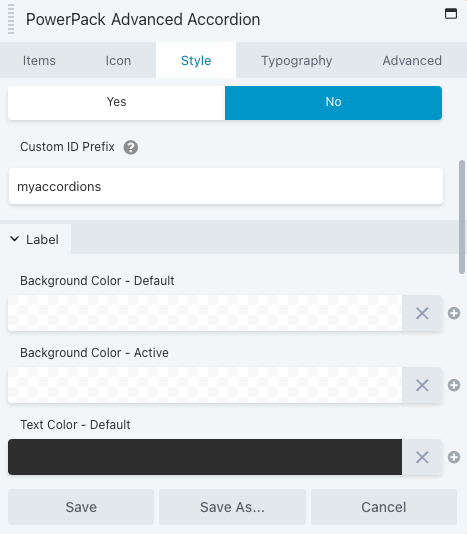
Task: Select the Yes toggle option
Action: [x=116, y=103]
